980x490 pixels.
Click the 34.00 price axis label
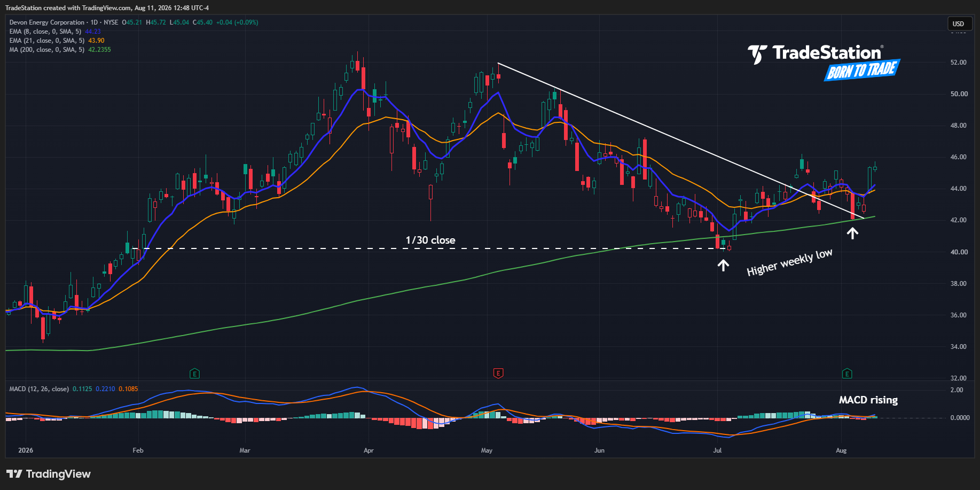click(959, 347)
